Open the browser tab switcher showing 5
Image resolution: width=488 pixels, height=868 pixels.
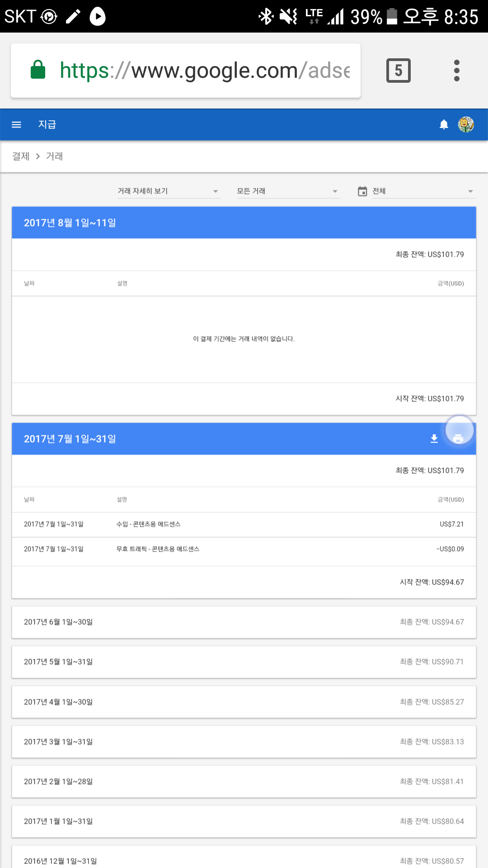(x=398, y=71)
